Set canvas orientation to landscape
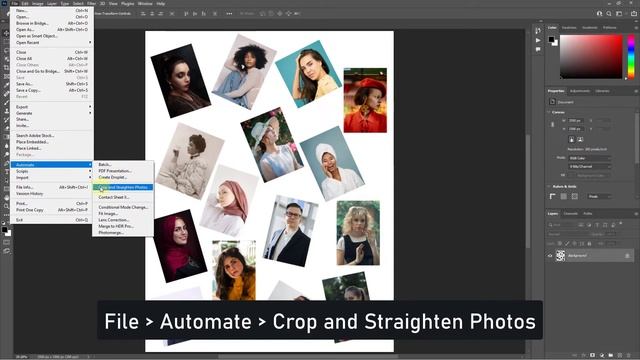 580,139
